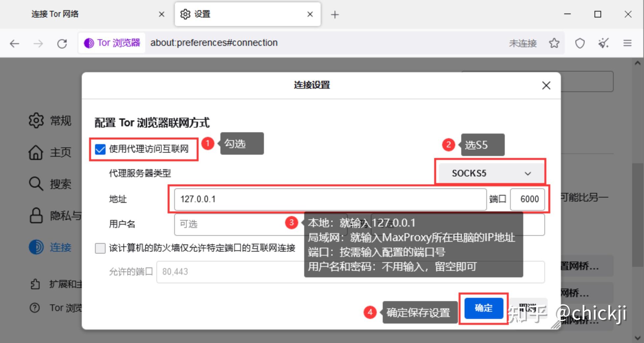Click the page reload icon
Screen dimensions: 644x343
click(62, 43)
